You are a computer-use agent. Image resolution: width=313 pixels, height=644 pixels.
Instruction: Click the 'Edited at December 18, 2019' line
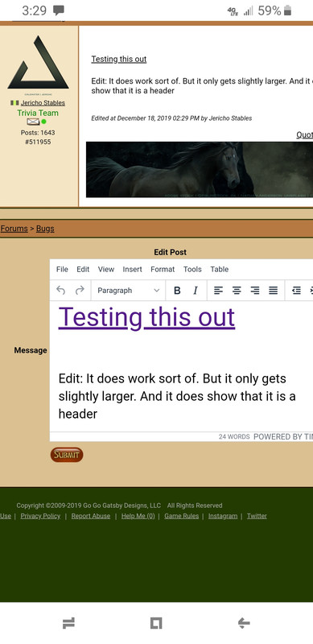coord(171,118)
